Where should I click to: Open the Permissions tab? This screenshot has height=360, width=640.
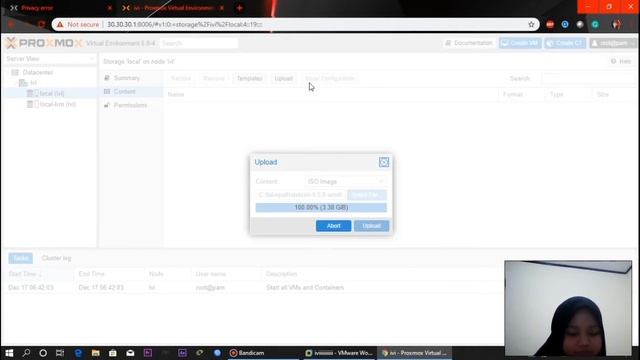[x=131, y=105]
